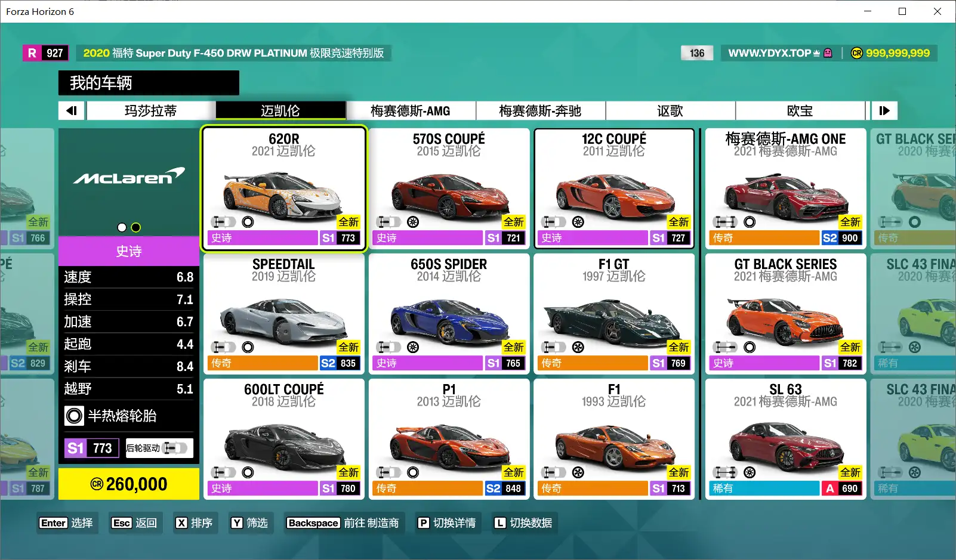Click the drivetrain icon on 600LT COUPÉ card
Screen dimensions: 956x560
coord(224,472)
